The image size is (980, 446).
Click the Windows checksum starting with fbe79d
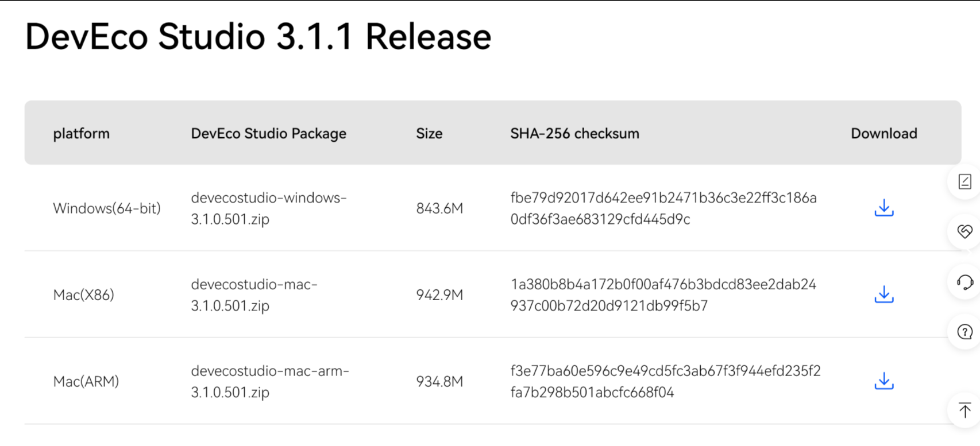[663, 208]
